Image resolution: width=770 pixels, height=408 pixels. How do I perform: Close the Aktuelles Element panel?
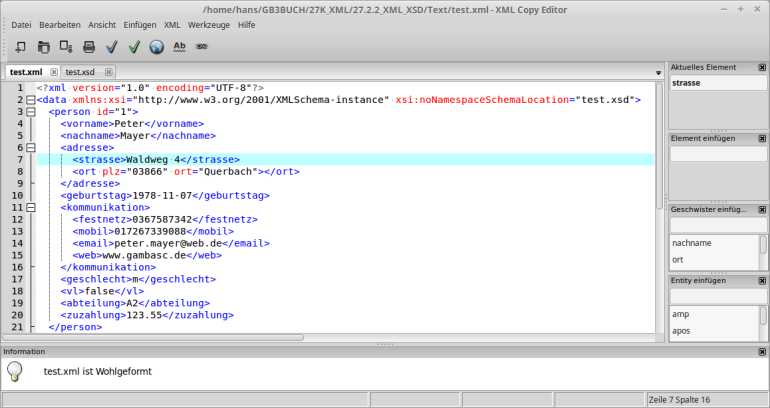coord(762,68)
